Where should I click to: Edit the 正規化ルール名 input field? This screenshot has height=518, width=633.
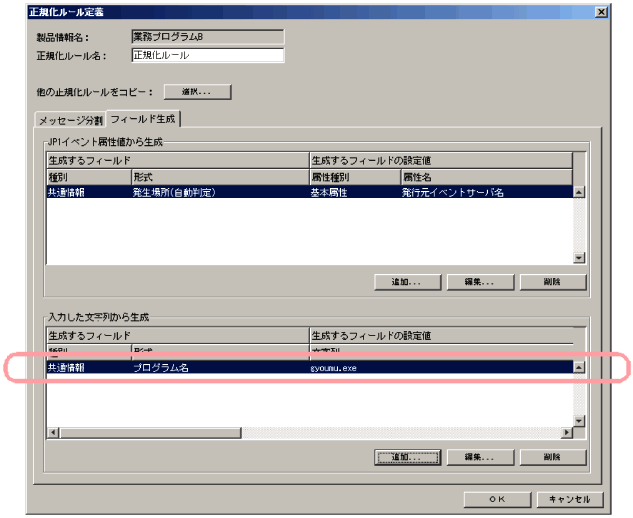coord(208,55)
